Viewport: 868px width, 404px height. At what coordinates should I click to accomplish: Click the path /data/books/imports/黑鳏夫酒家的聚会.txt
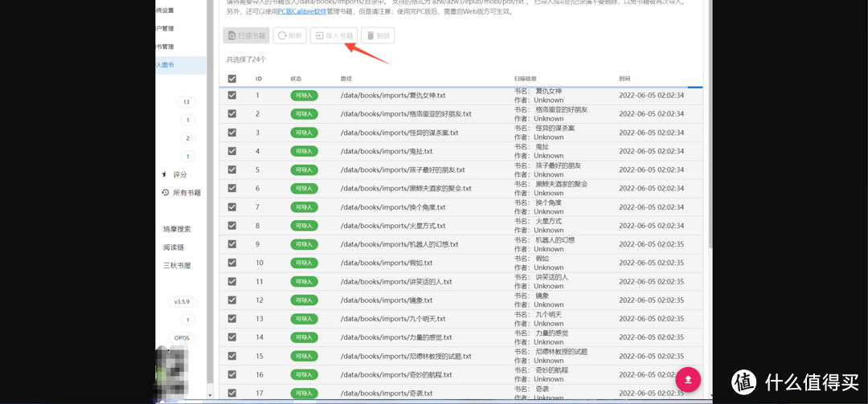tap(406, 189)
